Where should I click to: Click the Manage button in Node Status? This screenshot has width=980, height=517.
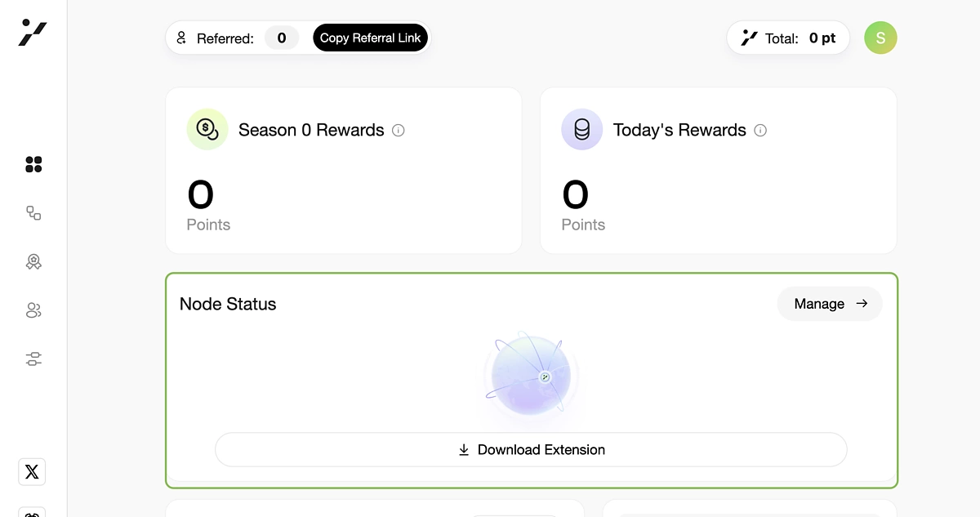[x=829, y=304]
